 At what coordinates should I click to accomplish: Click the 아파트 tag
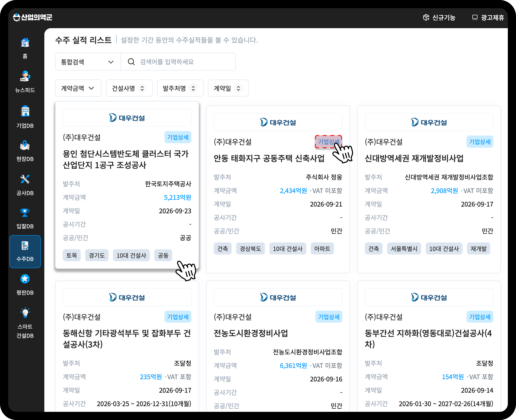click(x=322, y=248)
